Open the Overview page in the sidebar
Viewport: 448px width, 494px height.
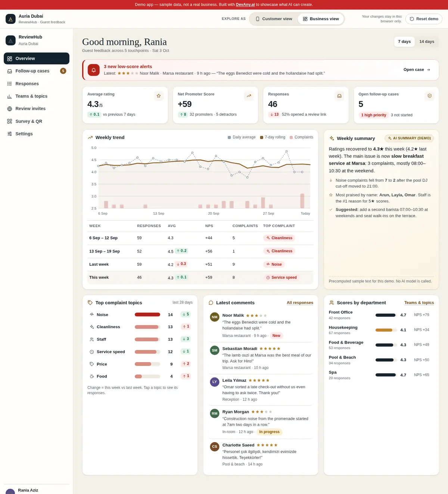click(37, 59)
